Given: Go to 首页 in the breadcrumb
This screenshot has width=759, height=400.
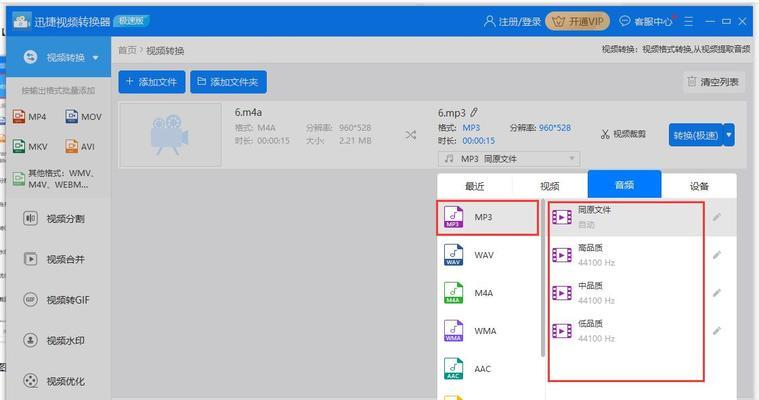Looking at the screenshot, I should pyautogui.click(x=127, y=50).
